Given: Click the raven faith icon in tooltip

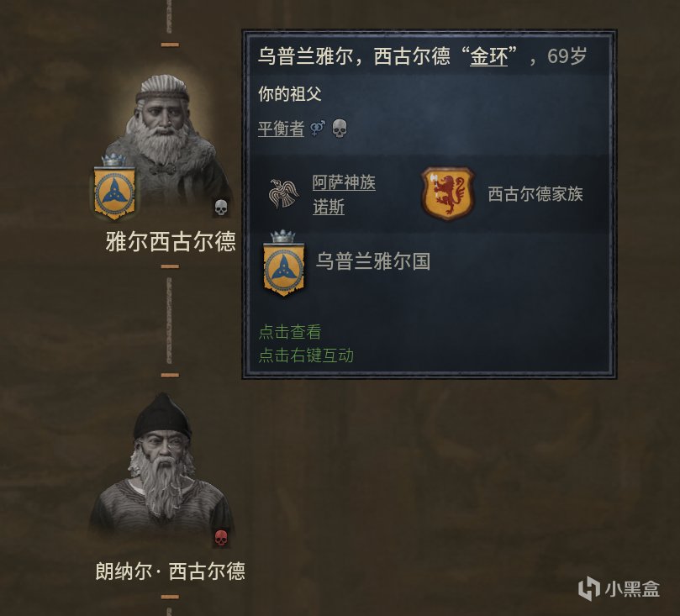Looking at the screenshot, I should (x=284, y=194).
